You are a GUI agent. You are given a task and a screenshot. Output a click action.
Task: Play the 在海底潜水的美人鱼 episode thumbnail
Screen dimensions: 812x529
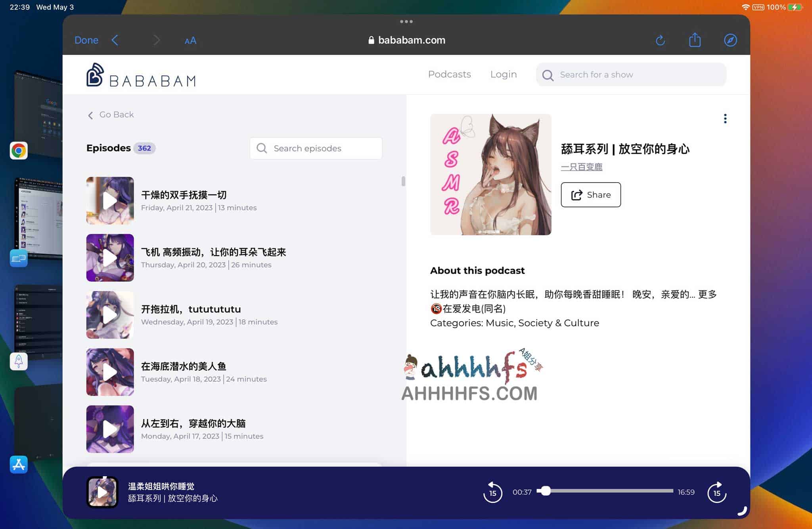(110, 372)
